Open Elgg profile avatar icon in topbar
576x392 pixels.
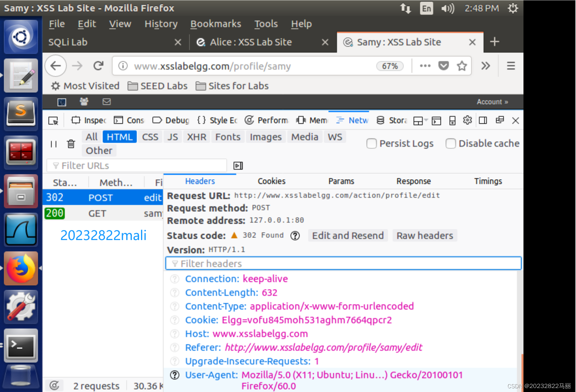tap(62, 102)
